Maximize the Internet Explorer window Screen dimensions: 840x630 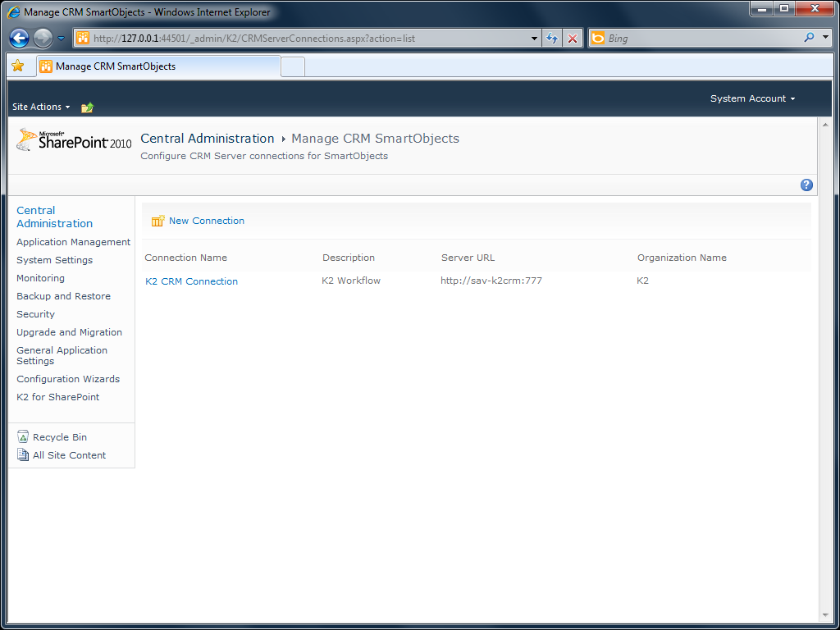784,8
